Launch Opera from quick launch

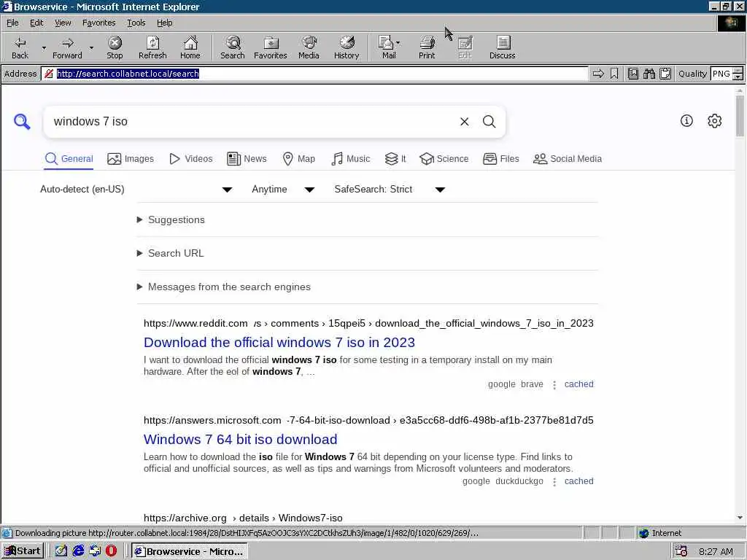[x=111, y=551]
